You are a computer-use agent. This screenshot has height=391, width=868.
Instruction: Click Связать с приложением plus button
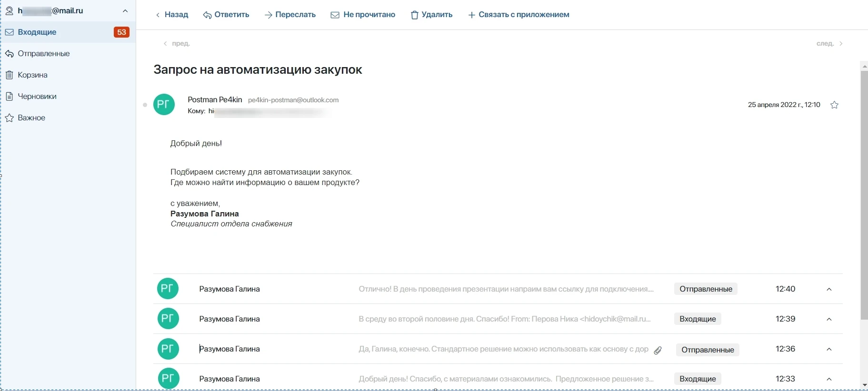[471, 15]
